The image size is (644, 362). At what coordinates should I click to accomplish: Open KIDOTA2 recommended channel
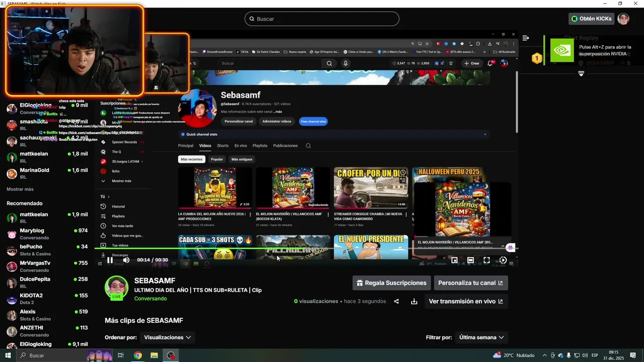click(x=47, y=299)
